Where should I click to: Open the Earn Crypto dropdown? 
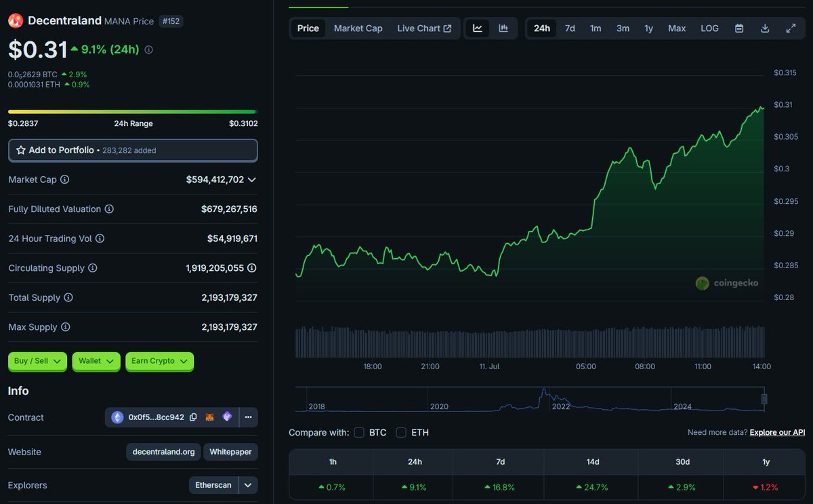160,361
